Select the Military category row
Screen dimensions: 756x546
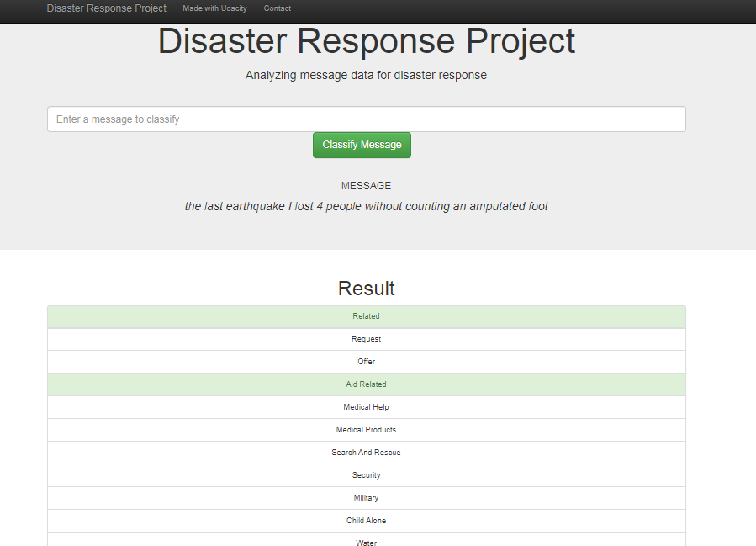(366, 498)
